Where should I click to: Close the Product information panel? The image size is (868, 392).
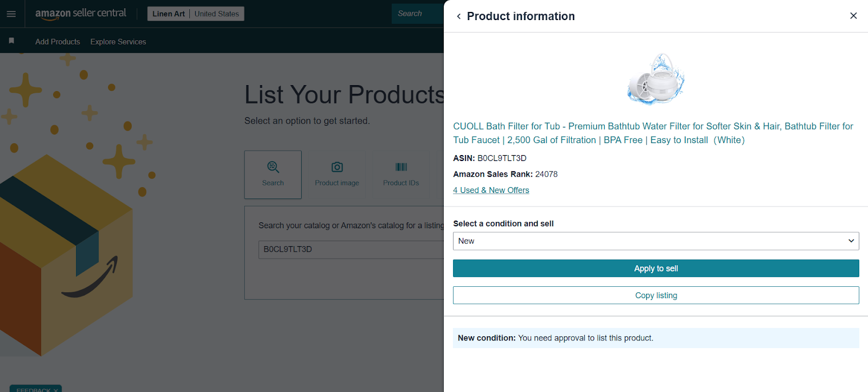[853, 16]
